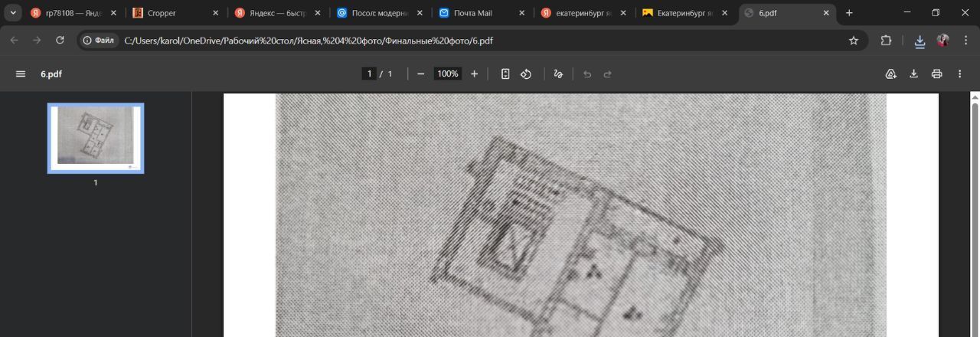Zoom out with the minus button

click(420, 74)
